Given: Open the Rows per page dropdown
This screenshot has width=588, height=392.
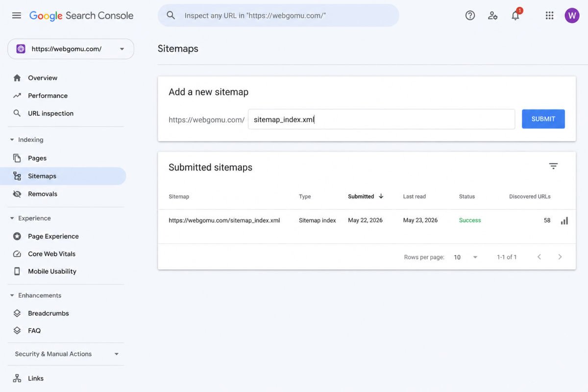Looking at the screenshot, I should click(x=465, y=257).
